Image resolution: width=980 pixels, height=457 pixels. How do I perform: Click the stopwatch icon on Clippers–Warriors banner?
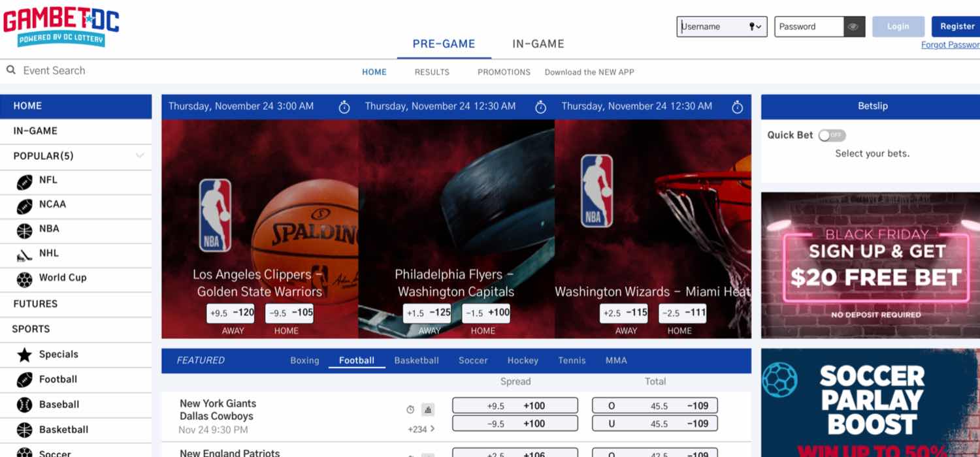pos(344,107)
